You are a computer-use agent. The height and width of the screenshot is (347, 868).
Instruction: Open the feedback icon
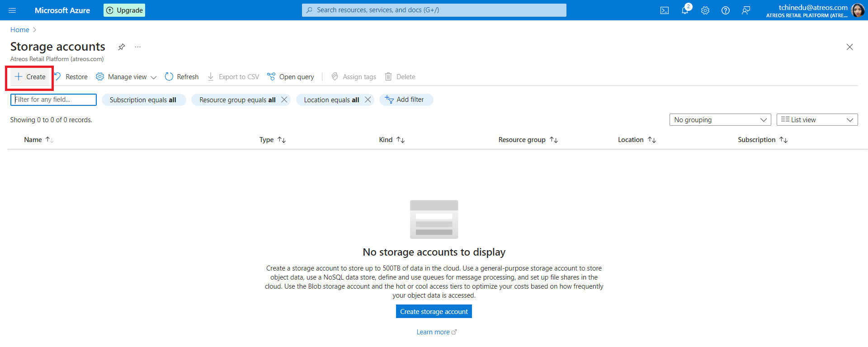tap(746, 10)
